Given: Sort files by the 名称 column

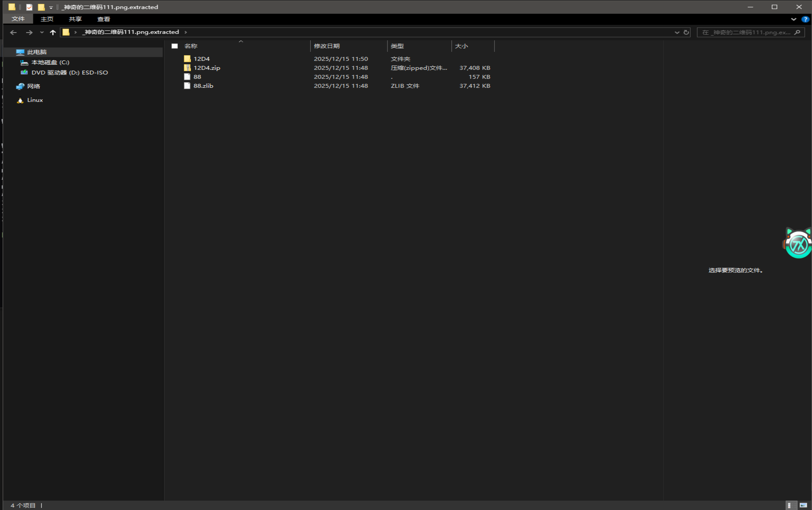Looking at the screenshot, I should pos(191,46).
